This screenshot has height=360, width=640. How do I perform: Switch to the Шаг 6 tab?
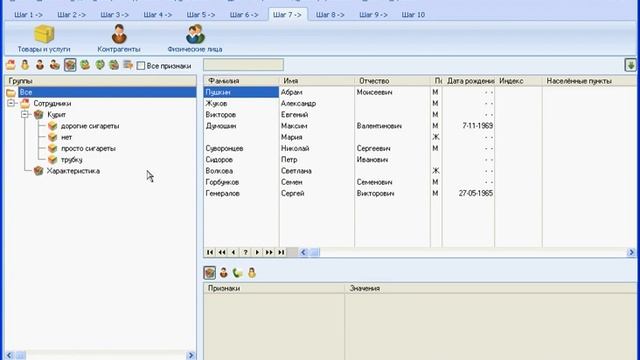[x=244, y=15]
